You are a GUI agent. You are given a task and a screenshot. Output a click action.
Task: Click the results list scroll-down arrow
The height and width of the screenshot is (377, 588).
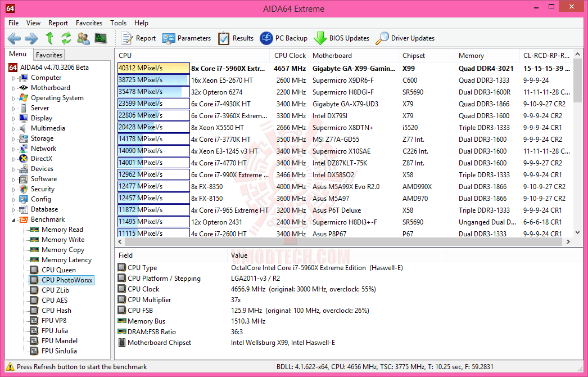click(578, 232)
